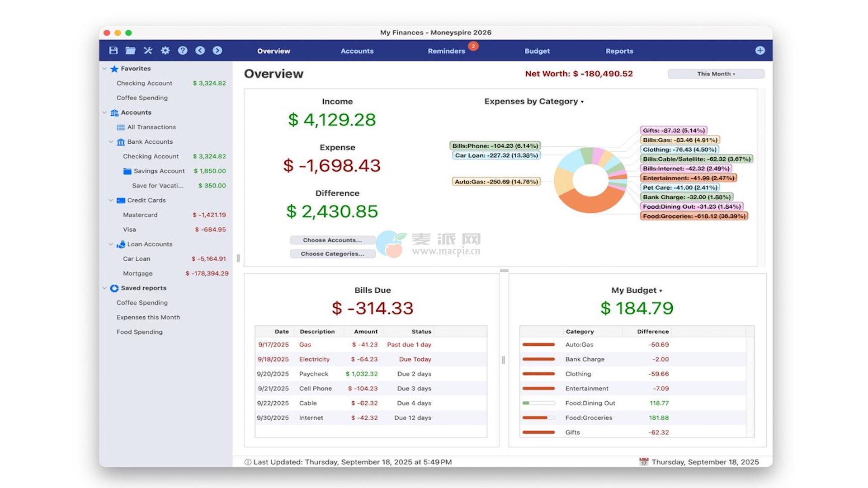Collapse the Favorites section
This screenshot has height=488, width=868.
click(x=105, y=69)
